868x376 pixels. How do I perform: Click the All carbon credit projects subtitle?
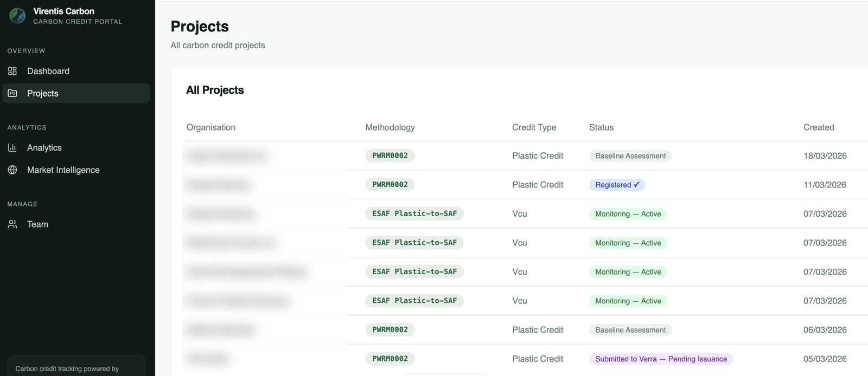tap(218, 45)
